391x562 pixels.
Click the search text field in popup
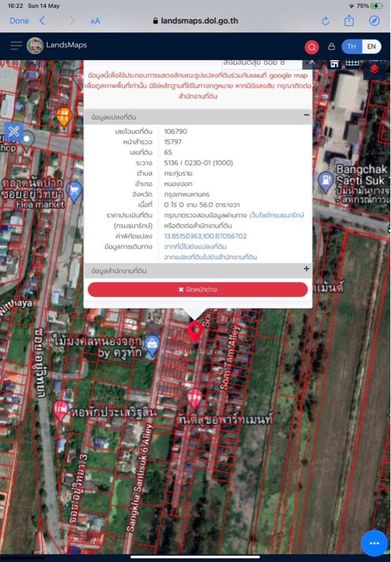click(262, 63)
